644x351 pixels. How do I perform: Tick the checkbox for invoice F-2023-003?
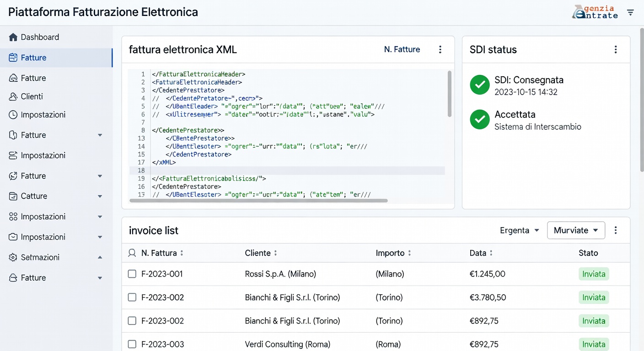click(132, 344)
